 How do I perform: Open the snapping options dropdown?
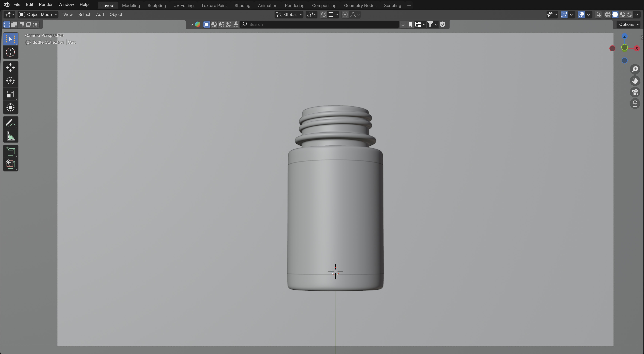click(x=334, y=14)
